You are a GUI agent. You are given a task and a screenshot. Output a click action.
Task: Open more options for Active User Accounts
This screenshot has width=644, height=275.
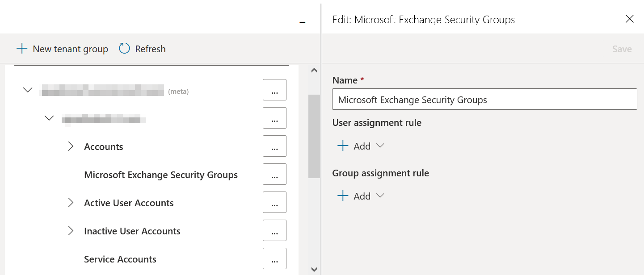274,202
